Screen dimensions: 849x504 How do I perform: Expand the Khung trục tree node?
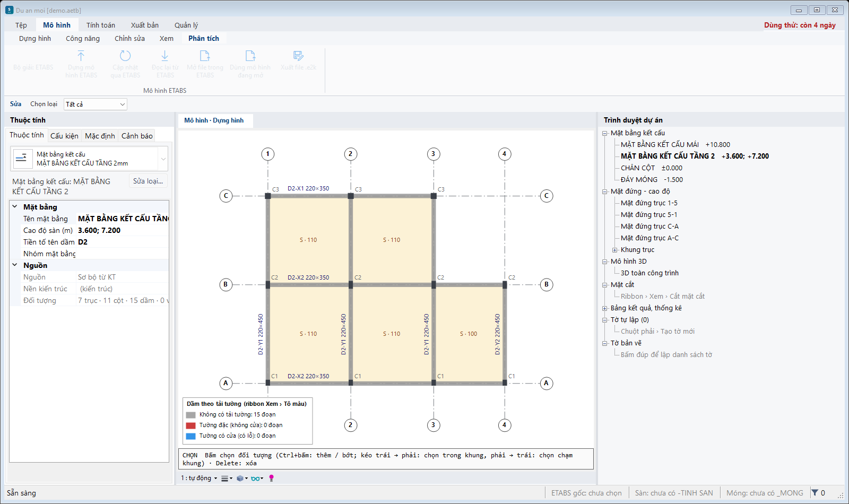(615, 250)
